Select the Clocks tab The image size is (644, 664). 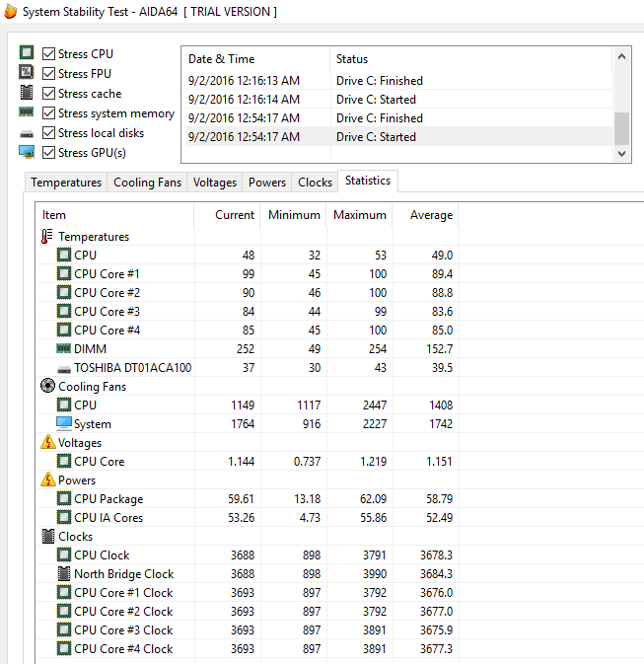pos(315,183)
